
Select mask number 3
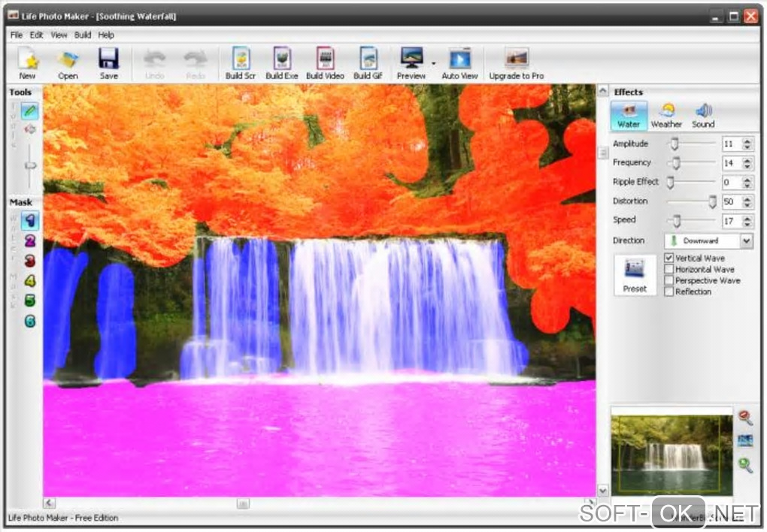pos(30,261)
